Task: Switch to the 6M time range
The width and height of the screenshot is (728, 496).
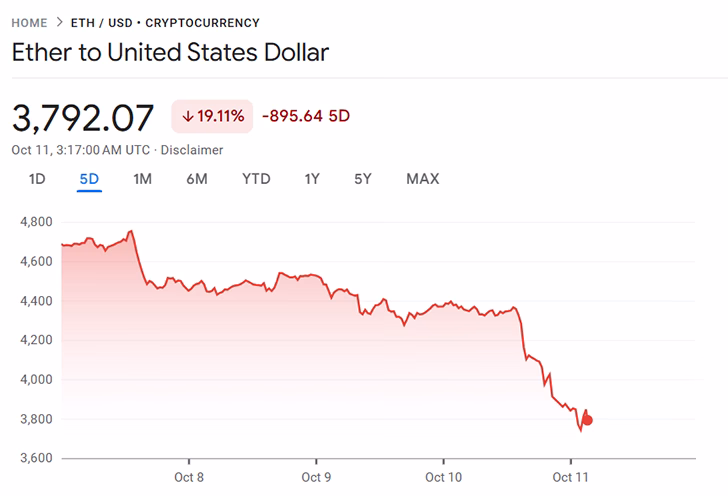Action: (196, 179)
